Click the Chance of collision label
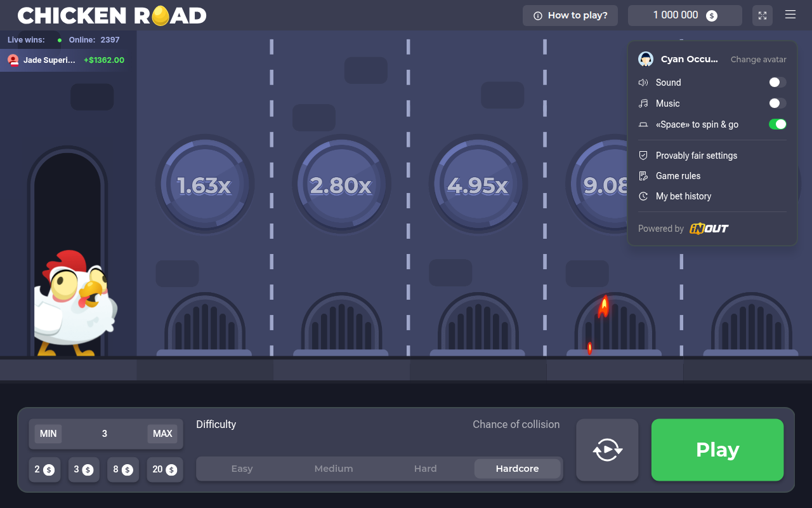 click(516, 425)
